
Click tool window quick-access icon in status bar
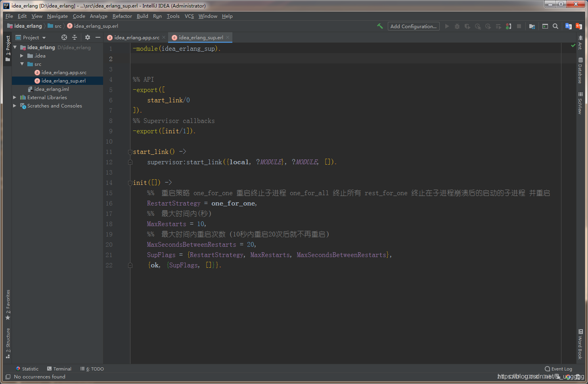[x=8, y=376]
